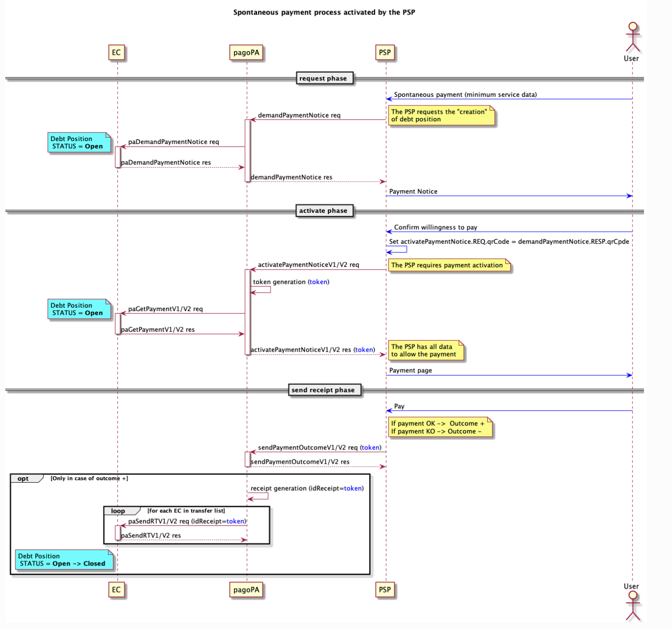Click the bottom EC participant box

point(116,590)
